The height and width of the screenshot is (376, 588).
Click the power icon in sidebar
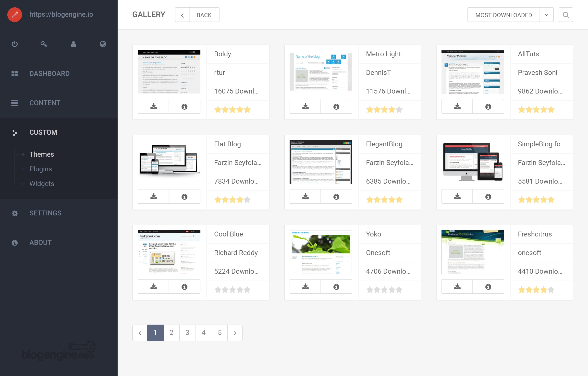(x=15, y=44)
